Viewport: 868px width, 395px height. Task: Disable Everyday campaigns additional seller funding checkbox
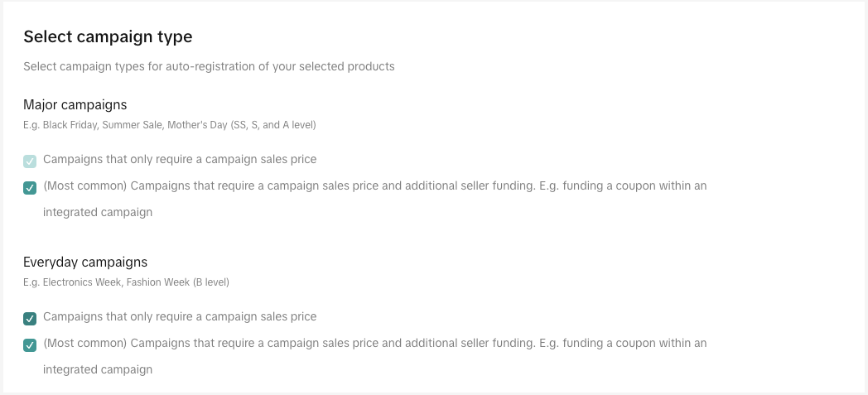30,345
